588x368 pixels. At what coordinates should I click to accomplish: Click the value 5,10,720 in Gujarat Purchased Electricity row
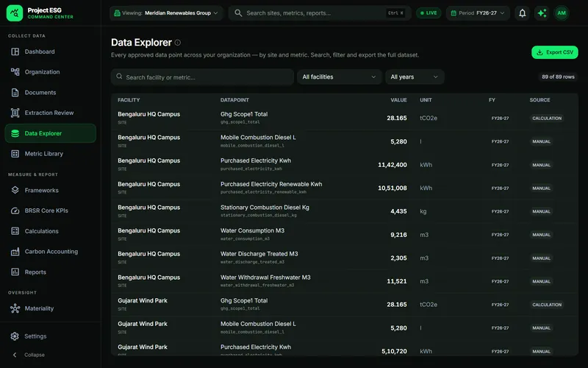(394, 352)
